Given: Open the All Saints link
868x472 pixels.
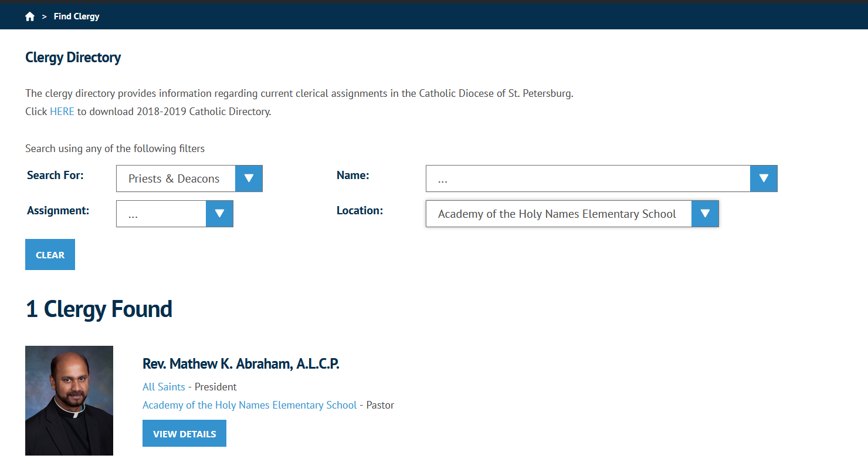Looking at the screenshot, I should click(164, 387).
